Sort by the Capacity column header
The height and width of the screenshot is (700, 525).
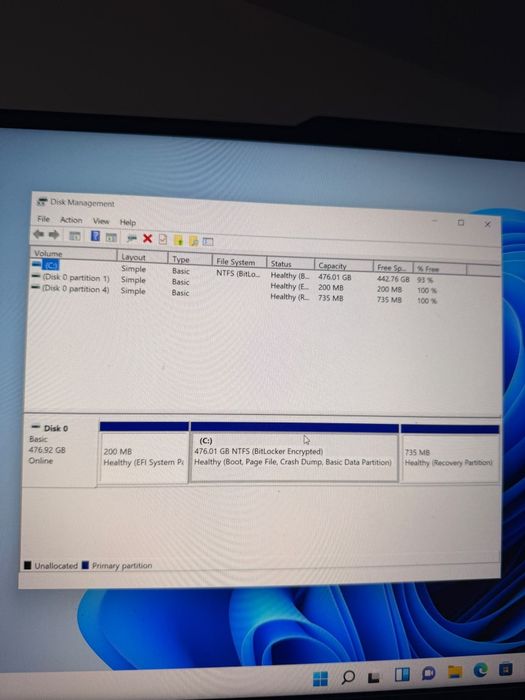click(344, 266)
